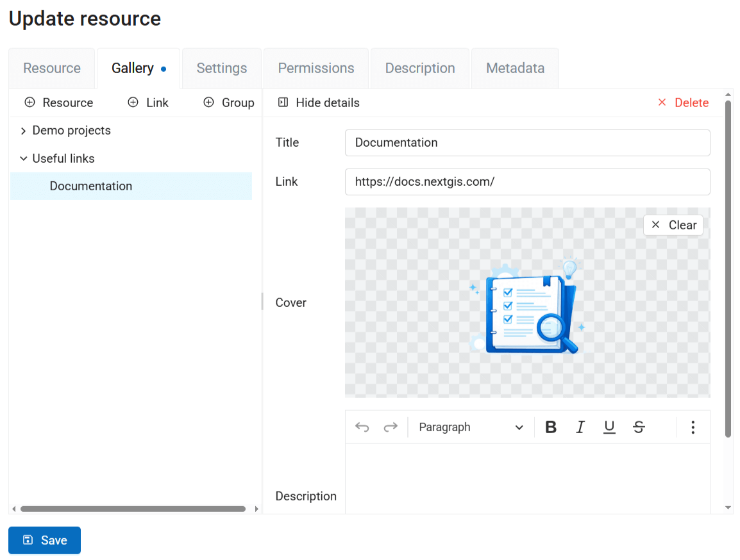Toggle italic text formatting

pos(580,427)
